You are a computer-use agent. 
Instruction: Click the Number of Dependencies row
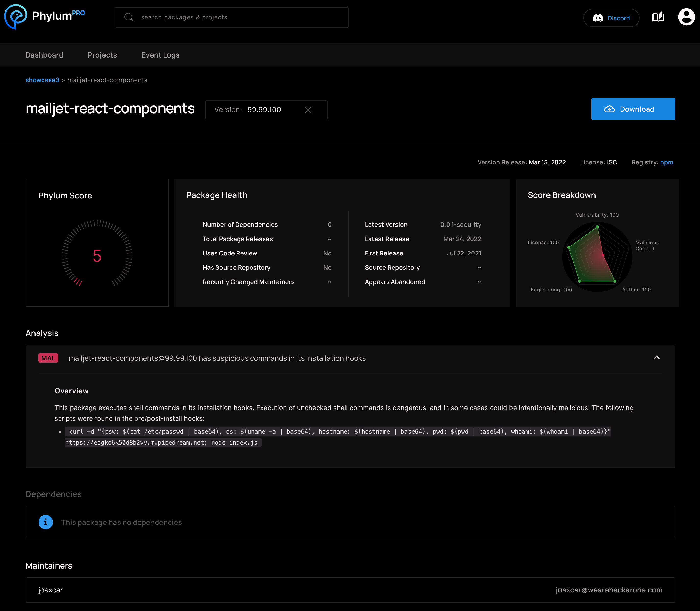(267, 225)
